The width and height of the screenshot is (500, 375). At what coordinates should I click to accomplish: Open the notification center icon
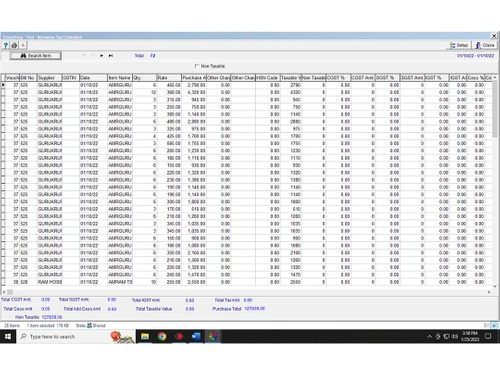point(488,337)
